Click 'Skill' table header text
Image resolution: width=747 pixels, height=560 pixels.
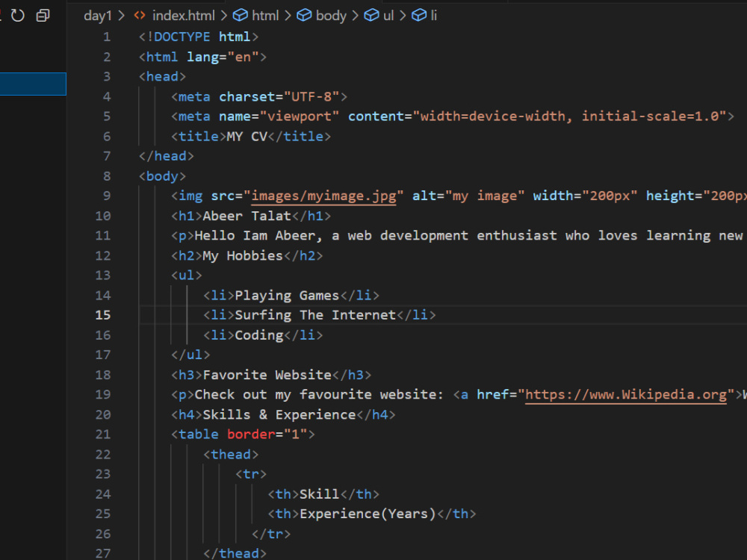pyautogui.click(x=319, y=494)
